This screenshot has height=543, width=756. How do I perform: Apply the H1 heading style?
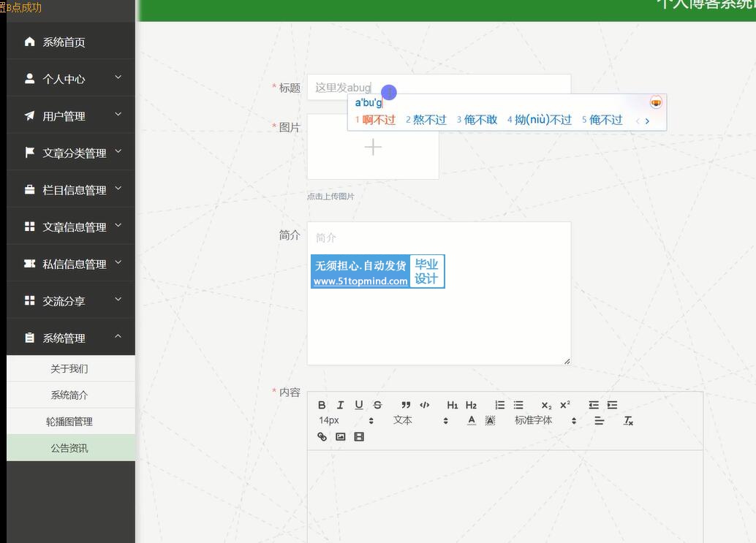[453, 405]
